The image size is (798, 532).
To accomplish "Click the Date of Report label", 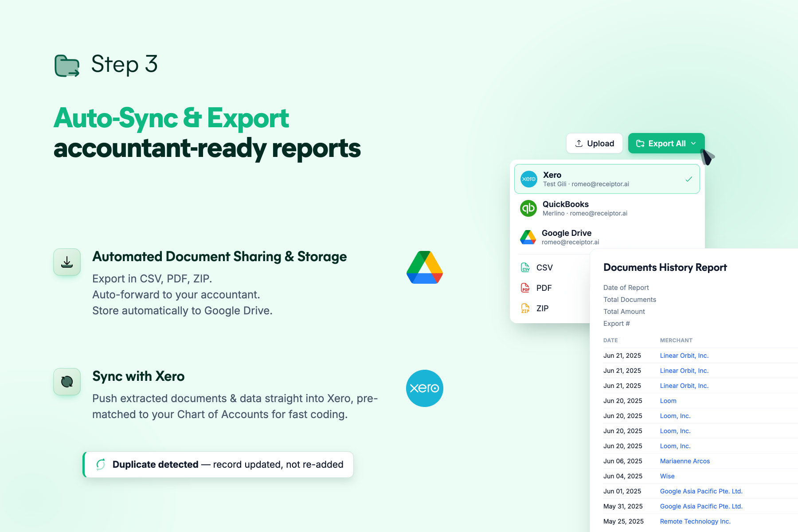I will pyautogui.click(x=626, y=288).
